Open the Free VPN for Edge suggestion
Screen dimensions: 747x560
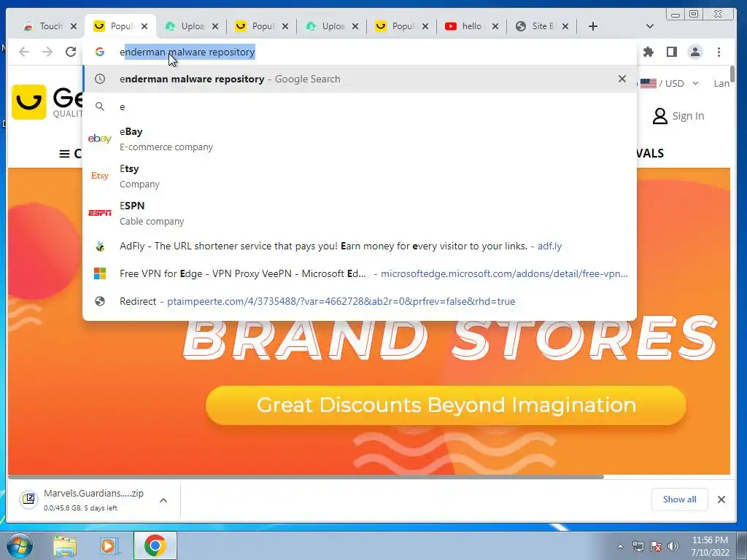(360, 274)
